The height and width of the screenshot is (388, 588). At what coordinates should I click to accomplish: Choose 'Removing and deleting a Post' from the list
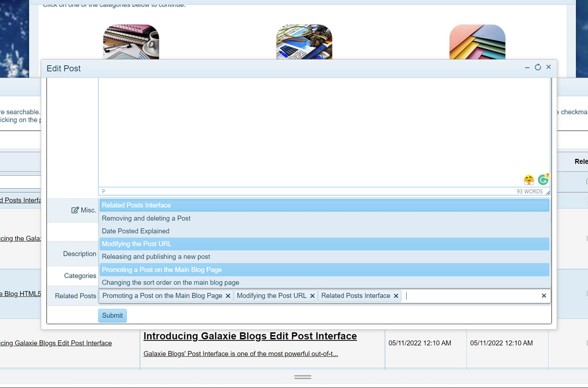(x=324, y=218)
